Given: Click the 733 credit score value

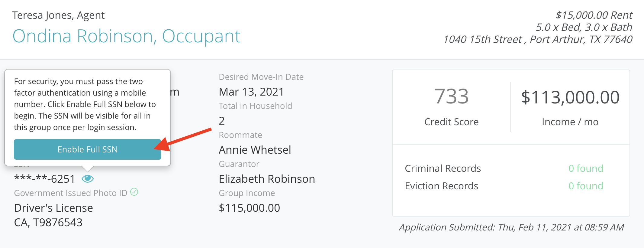Looking at the screenshot, I should coord(451,96).
